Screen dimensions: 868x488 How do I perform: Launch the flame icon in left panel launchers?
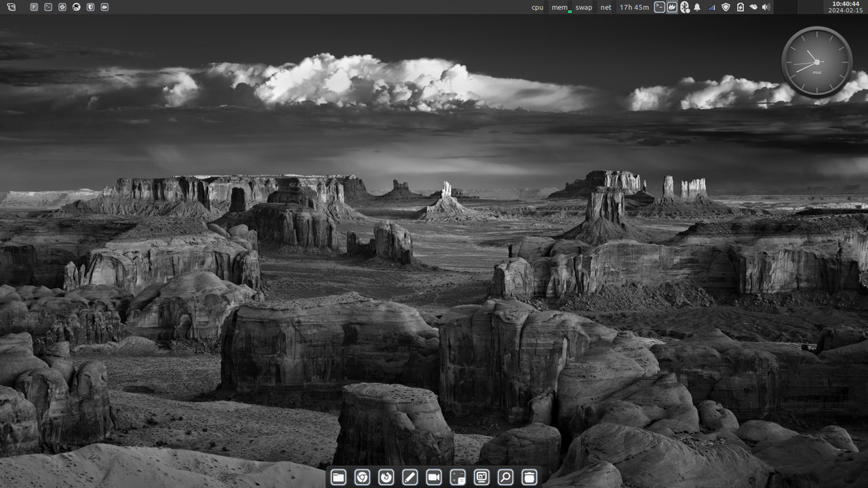pos(104,7)
